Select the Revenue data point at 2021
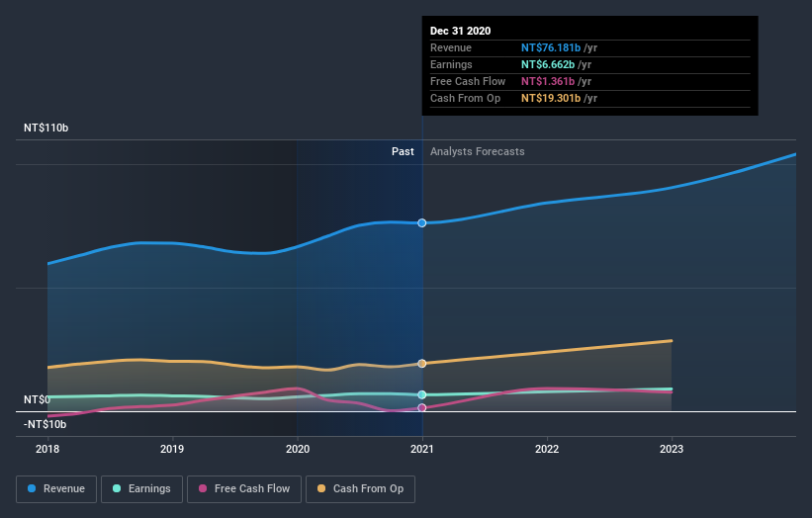This screenshot has width=812, height=518. pos(422,223)
